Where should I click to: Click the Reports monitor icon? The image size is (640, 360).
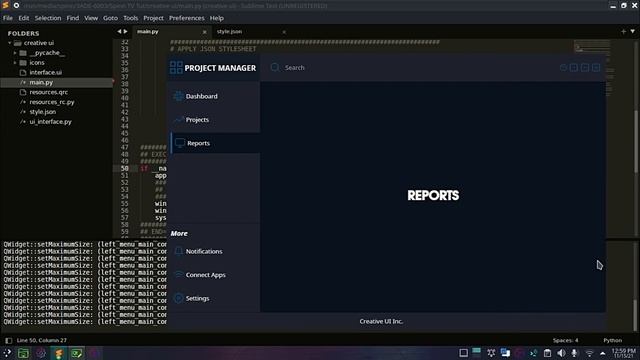pos(180,143)
